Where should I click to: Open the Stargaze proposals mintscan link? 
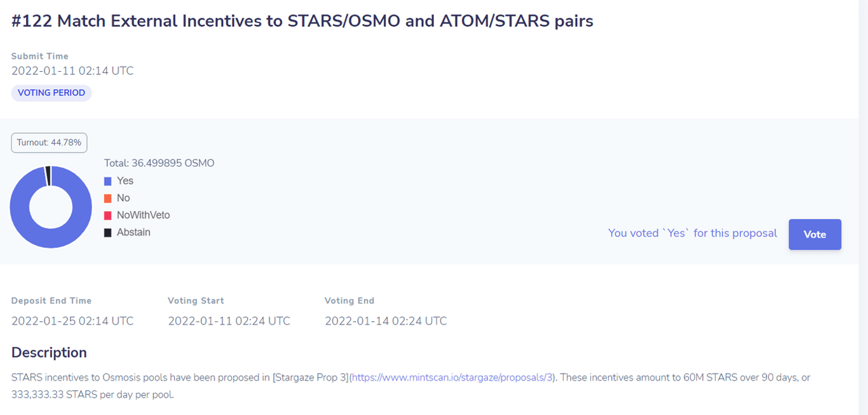(x=452, y=378)
